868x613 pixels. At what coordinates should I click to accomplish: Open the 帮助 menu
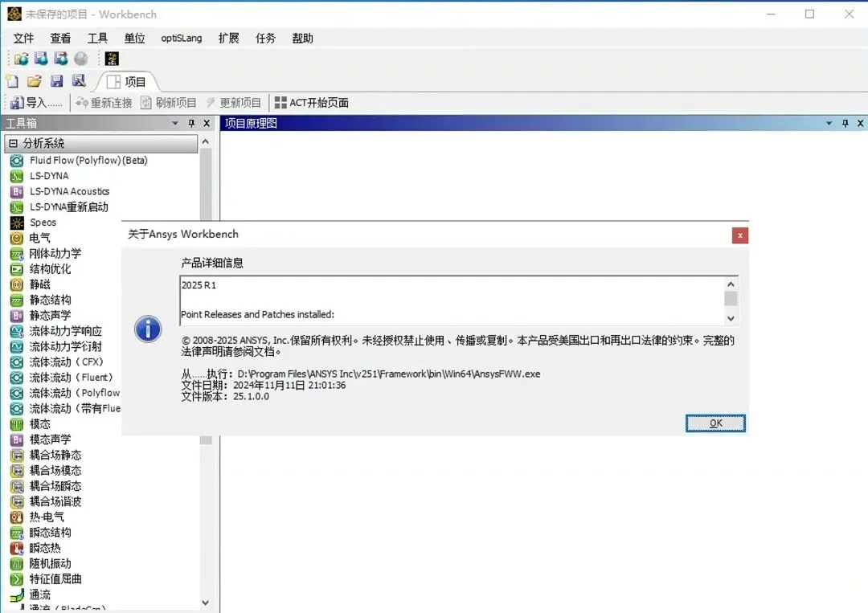click(303, 39)
